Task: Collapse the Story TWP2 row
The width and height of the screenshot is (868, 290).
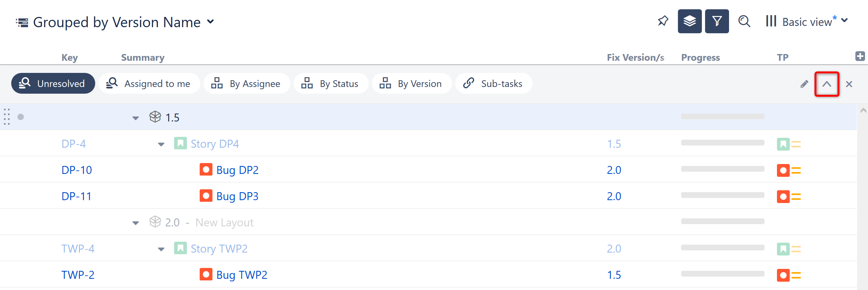Action: tap(161, 249)
